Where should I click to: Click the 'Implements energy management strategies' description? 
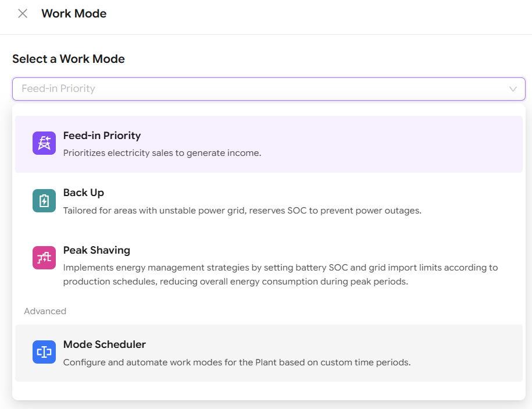(x=280, y=268)
